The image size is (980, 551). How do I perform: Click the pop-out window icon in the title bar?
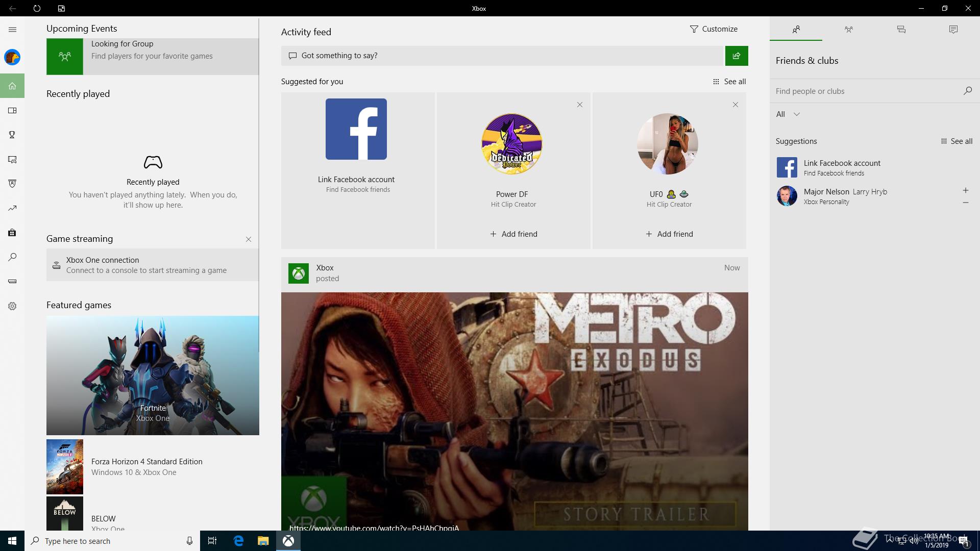[61, 8]
